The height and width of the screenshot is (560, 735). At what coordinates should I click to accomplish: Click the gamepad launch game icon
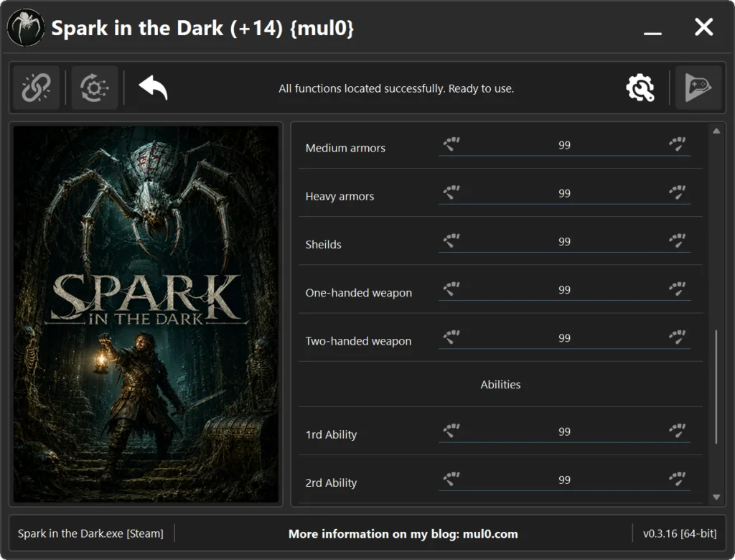coord(698,88)
